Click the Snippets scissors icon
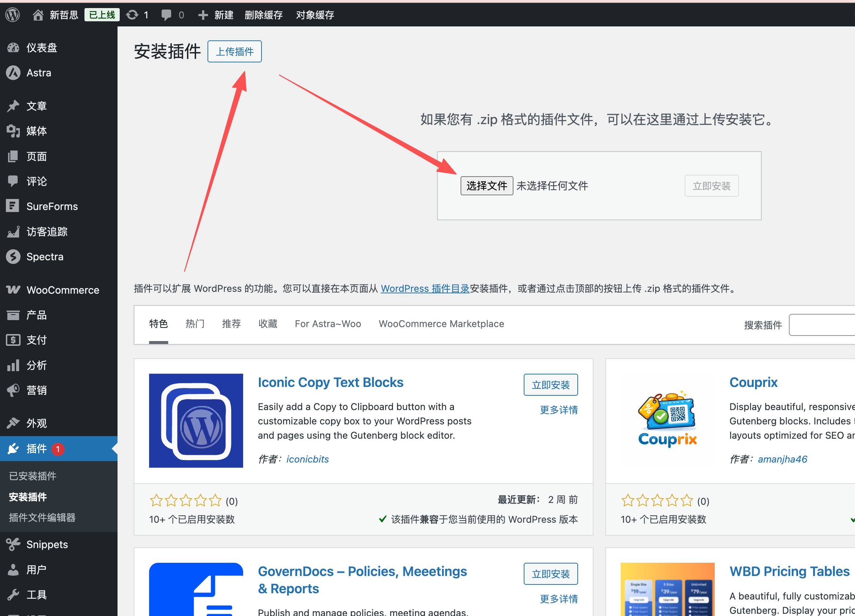The height and width of the screenshot is (616, 855). 13,544
